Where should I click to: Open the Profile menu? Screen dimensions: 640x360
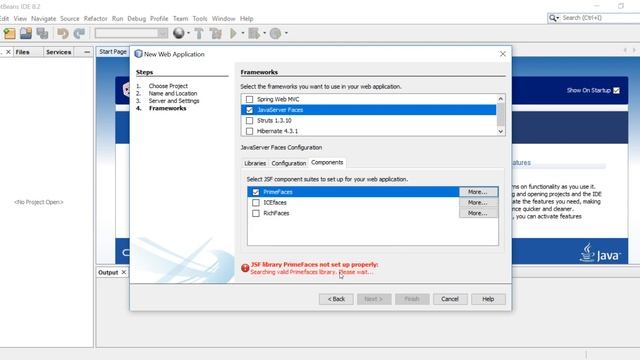click(159, 19)
